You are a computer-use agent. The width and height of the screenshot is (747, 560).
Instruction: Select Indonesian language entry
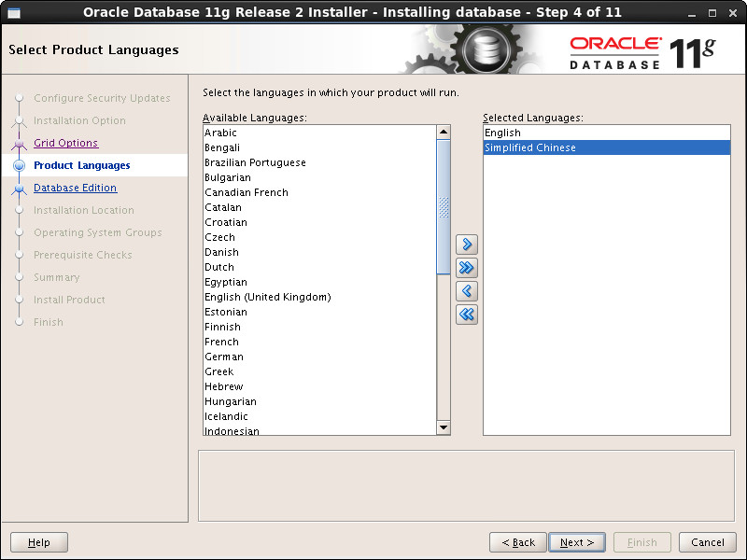319,430
